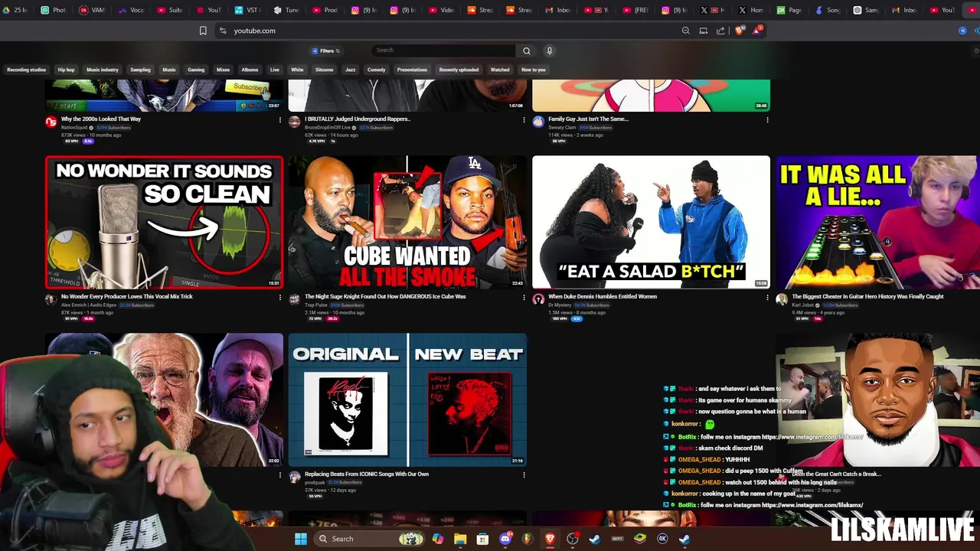Open 'The Night Suge Knight Found Out' video title
The width and height of the screenshot is (980, 551).
click(x=385, y=296)
